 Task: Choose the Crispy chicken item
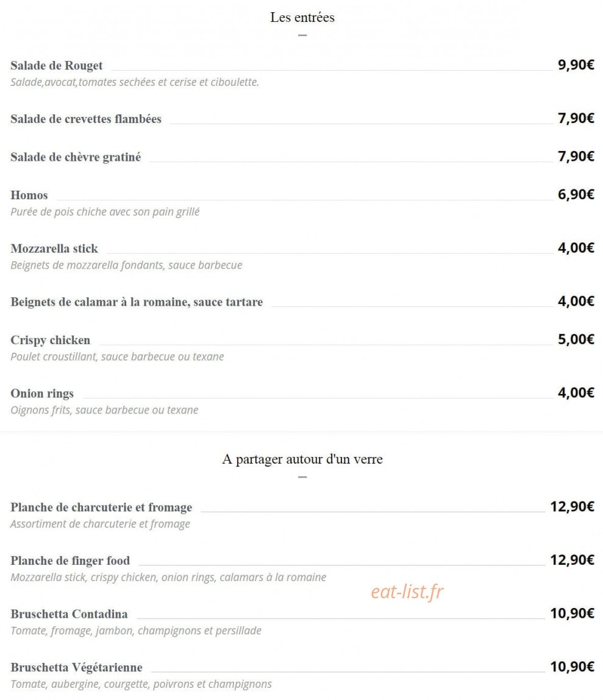[x=51, y=340]
